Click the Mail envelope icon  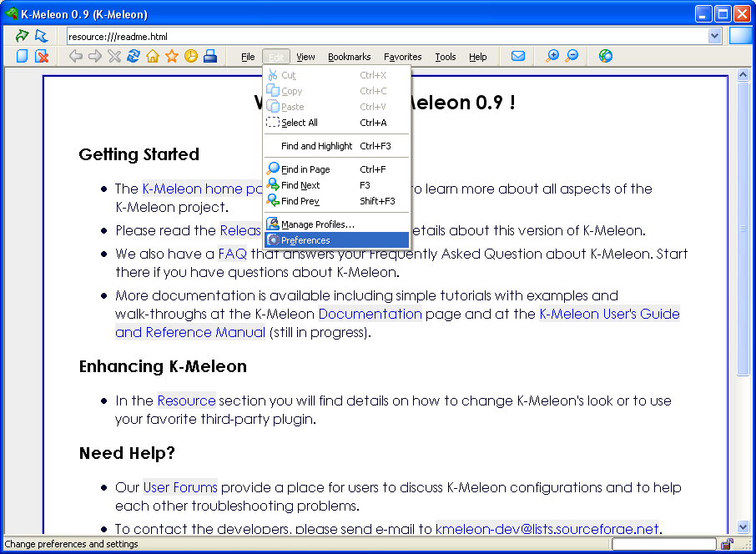[x=518, y=56]
